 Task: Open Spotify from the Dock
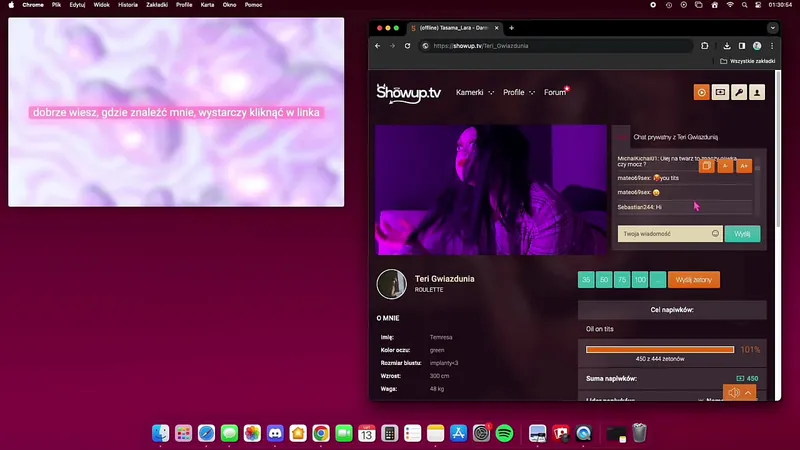pyautogui.click(x=504, y=433)
